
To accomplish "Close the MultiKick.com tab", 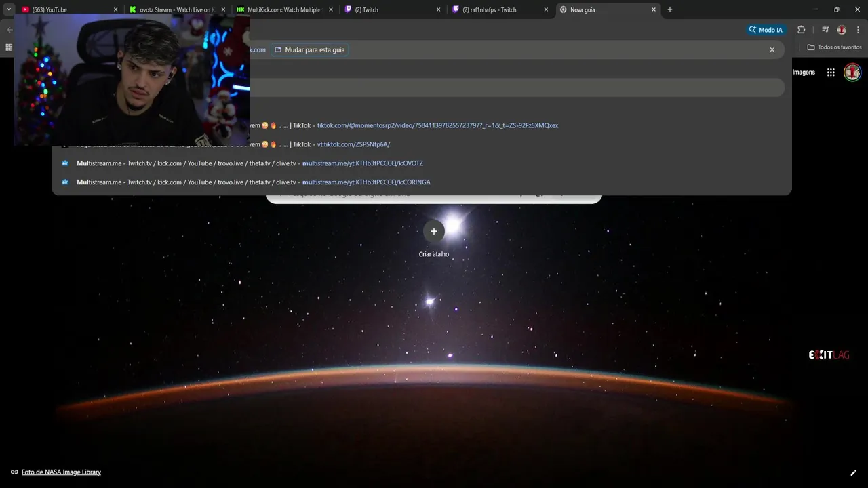I will [331, 9].
